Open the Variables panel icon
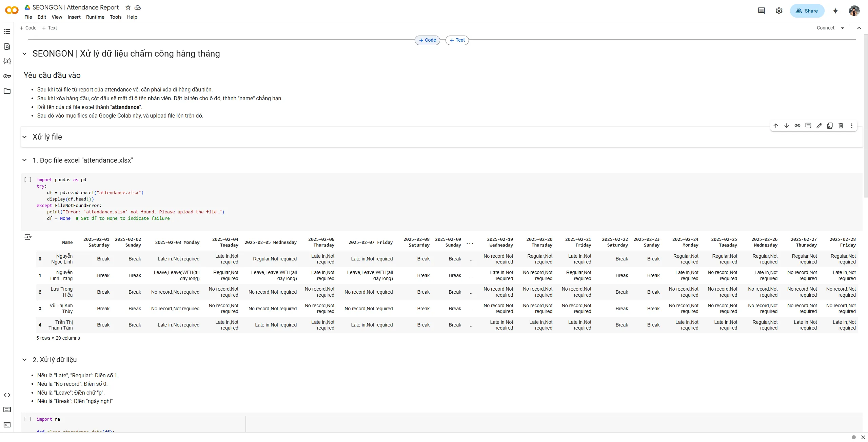This screenshot has height=442, width=868. coord(7,61)
